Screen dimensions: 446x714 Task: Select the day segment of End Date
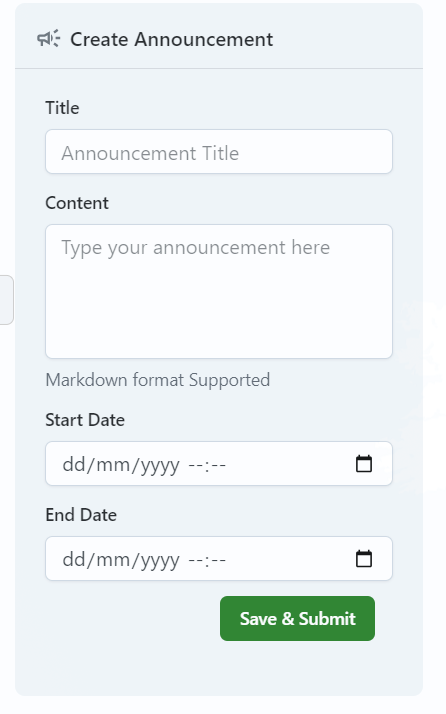(73, 560)
